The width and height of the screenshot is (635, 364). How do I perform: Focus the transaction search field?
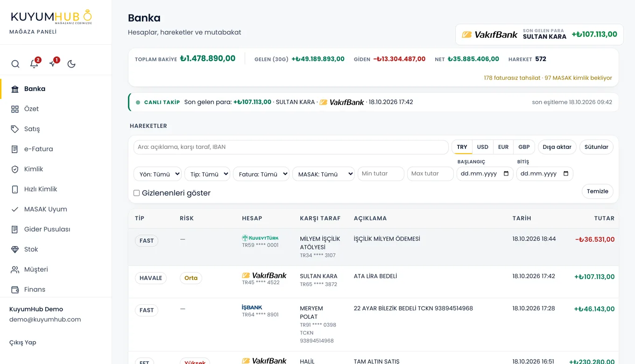[291, 147]
